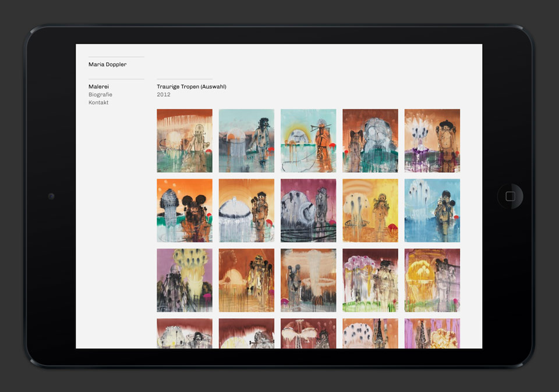Open first painting thumbnail in row one
The width and height of the screenshot is (559, 392).
pos(185,141)
